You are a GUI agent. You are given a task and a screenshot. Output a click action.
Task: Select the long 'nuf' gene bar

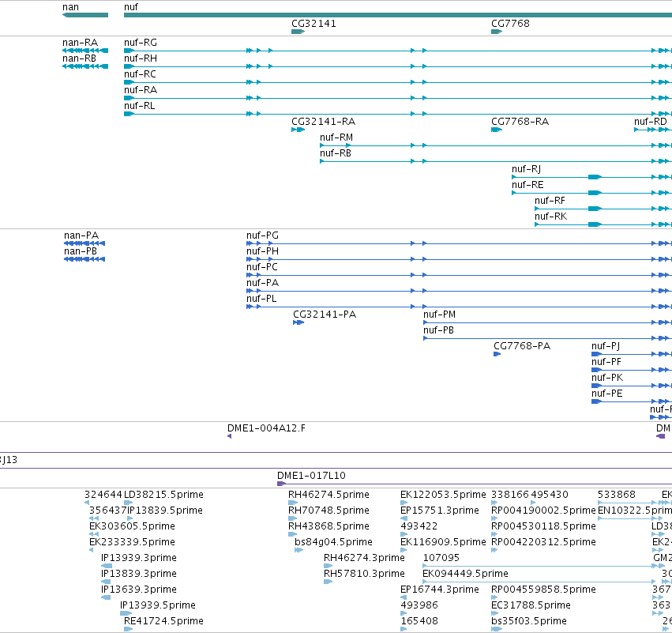(398, 16)
